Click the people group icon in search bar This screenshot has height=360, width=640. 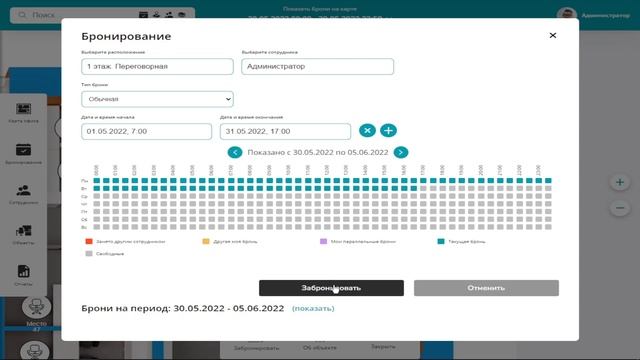[x=169, y=15]
